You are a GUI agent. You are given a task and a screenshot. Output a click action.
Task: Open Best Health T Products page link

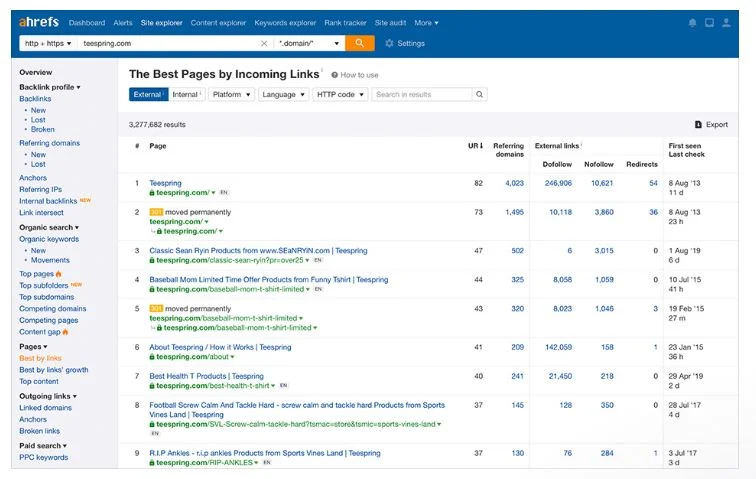click(x=206, y=376)
